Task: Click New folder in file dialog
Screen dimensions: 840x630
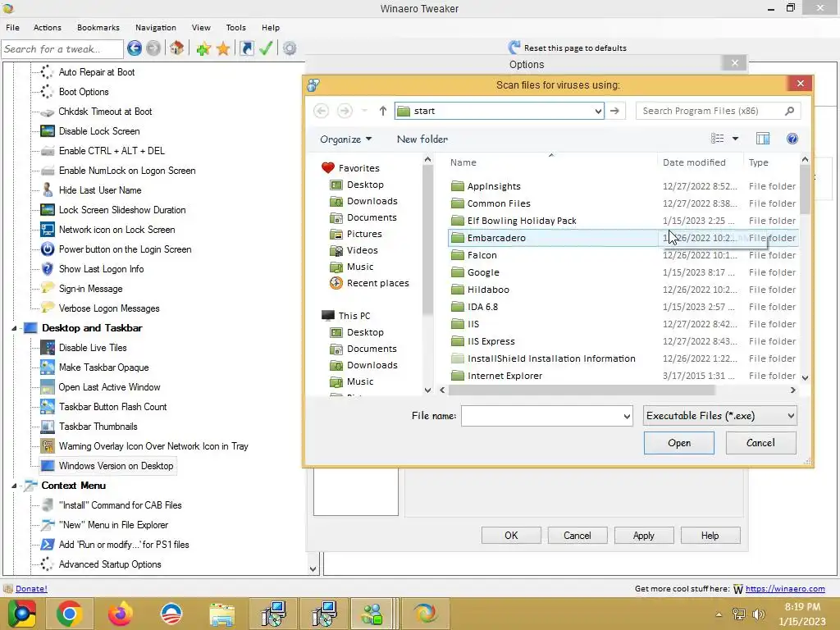Action: (422, 139)
